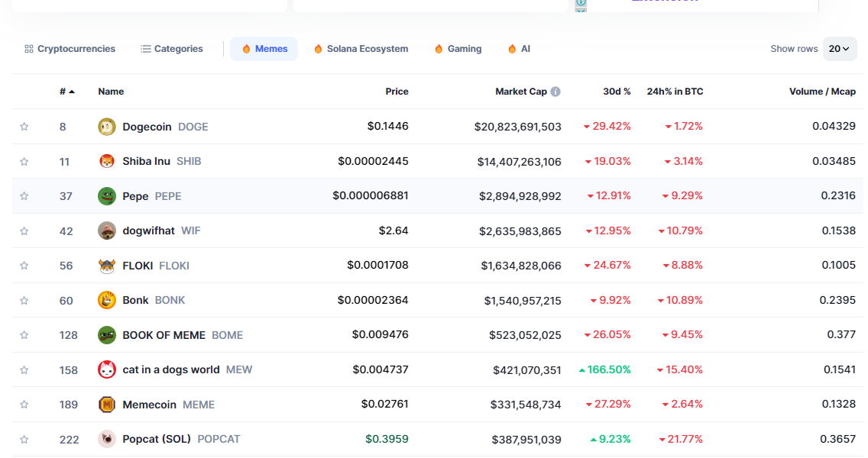Image resolution: width=868 pixels, height=458 pixels.
Task: Star FLOKI to add to watchlist
Action: tap(24, 266)
